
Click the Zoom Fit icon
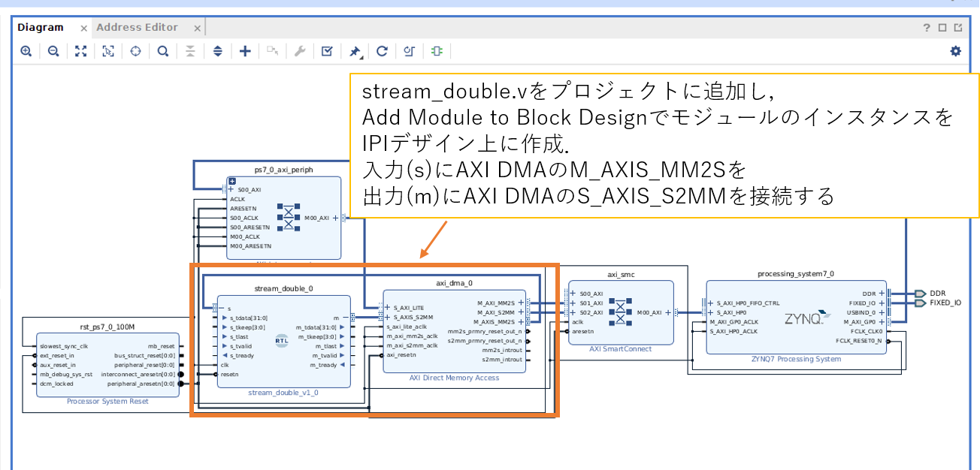coord(81,51)
